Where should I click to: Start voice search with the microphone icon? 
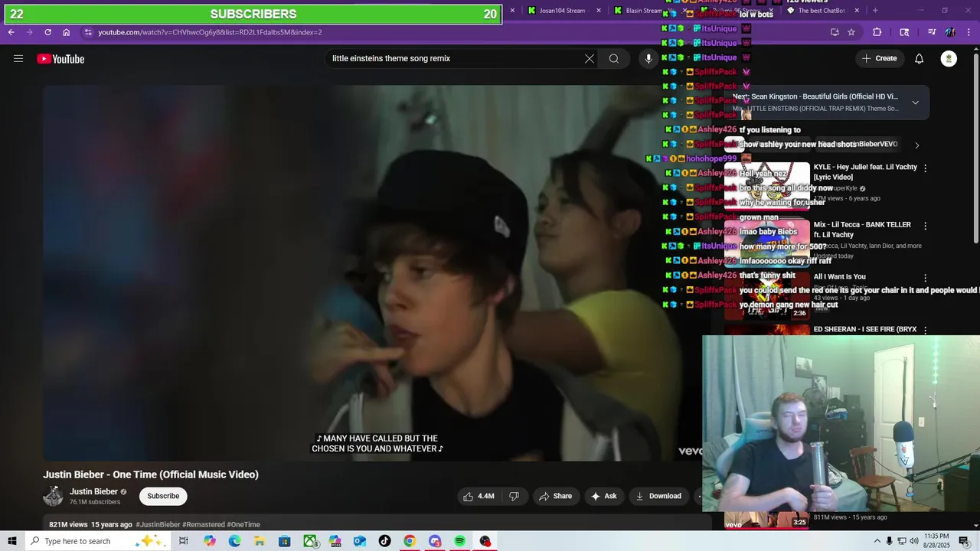[x=648, y=58]
